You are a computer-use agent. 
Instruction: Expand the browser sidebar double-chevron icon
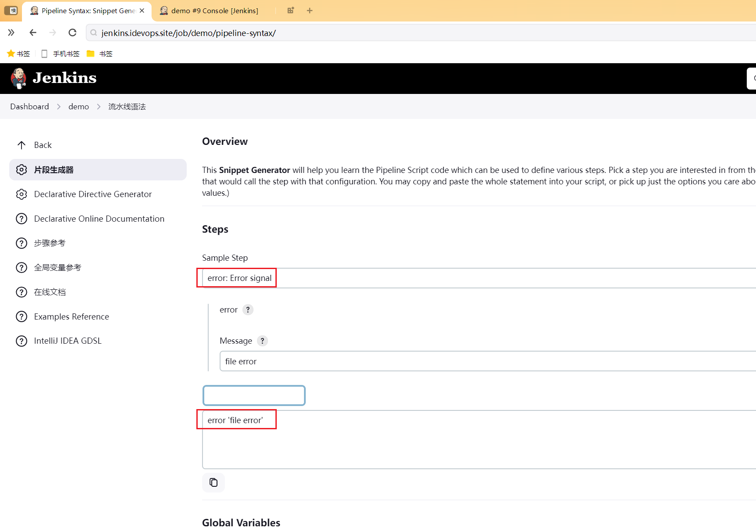point(11,32)
